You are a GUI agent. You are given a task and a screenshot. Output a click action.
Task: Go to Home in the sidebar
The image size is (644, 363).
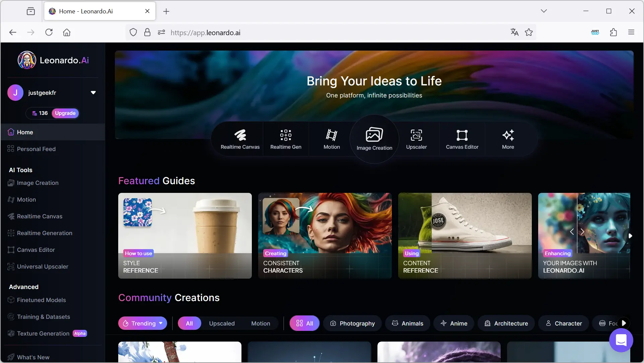[x=53, y=132]
